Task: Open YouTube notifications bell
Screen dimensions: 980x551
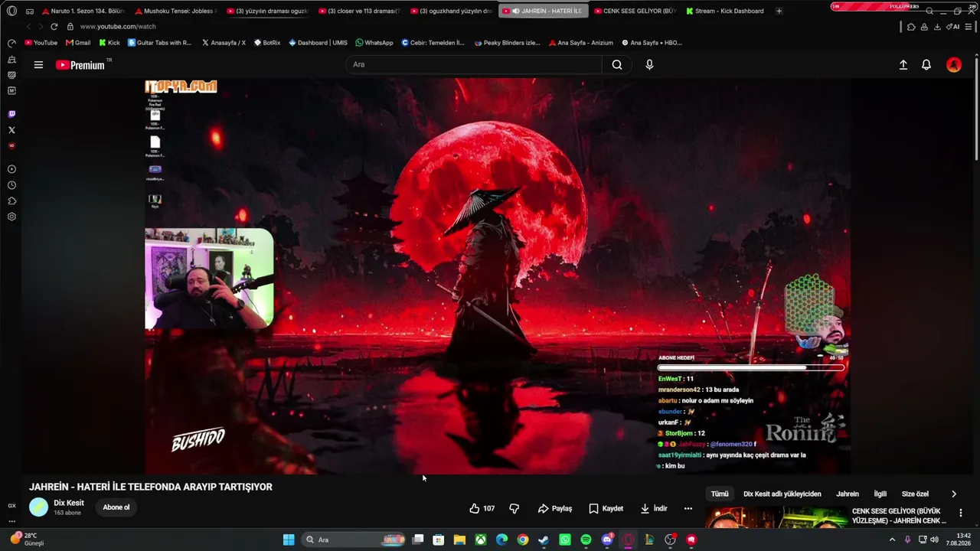Action: click(x=926, y=65)
